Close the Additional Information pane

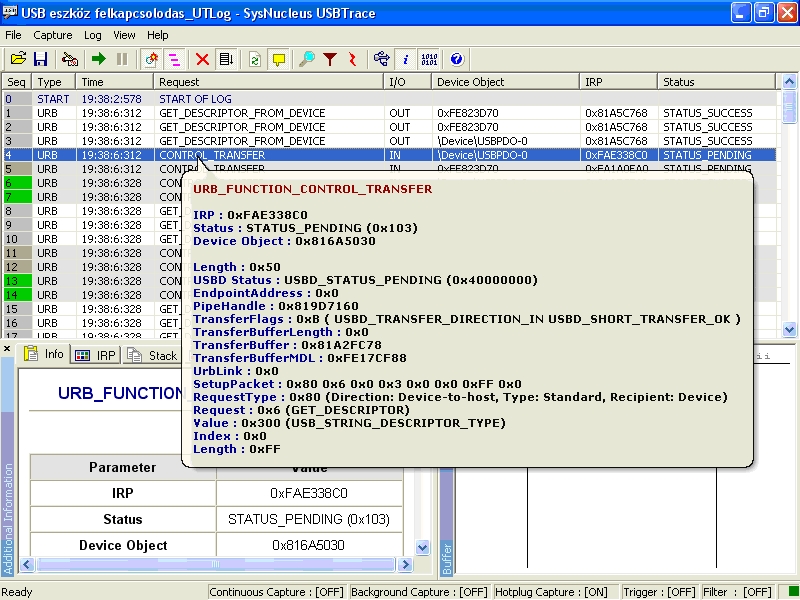click(x=7, y=348)
